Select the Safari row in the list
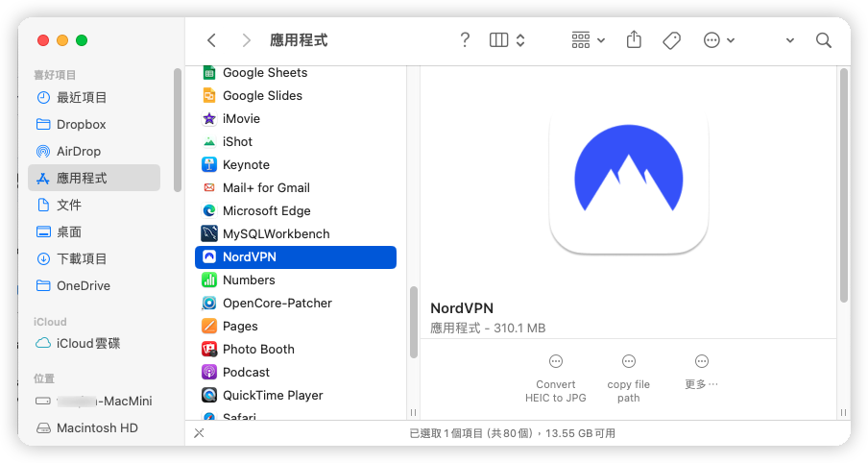Image resolution: width=868 pixels, height=463 pixels. (x=296, y=416)
